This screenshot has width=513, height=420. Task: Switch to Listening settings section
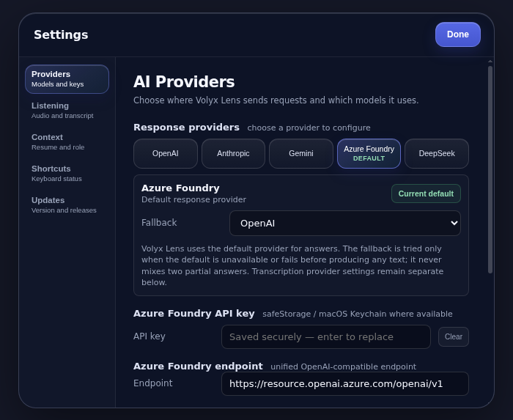tap(67, 111)
